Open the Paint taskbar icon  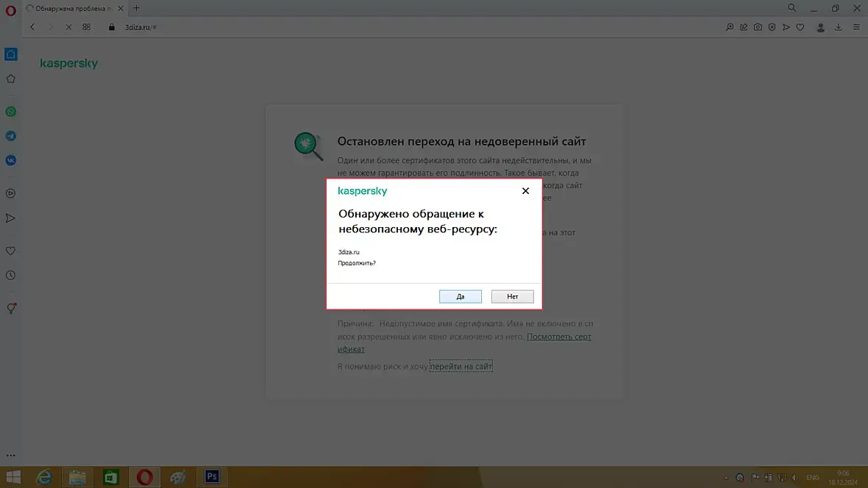click(x=178, y=477)
